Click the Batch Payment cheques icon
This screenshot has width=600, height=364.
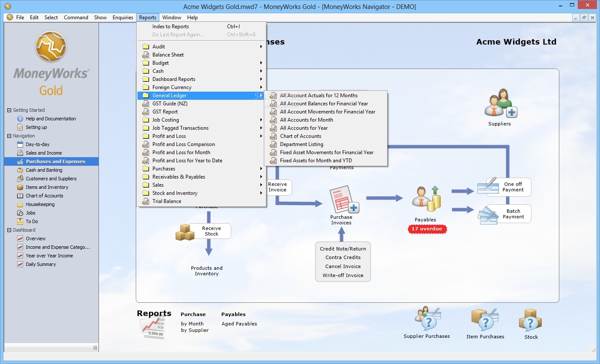488,215
